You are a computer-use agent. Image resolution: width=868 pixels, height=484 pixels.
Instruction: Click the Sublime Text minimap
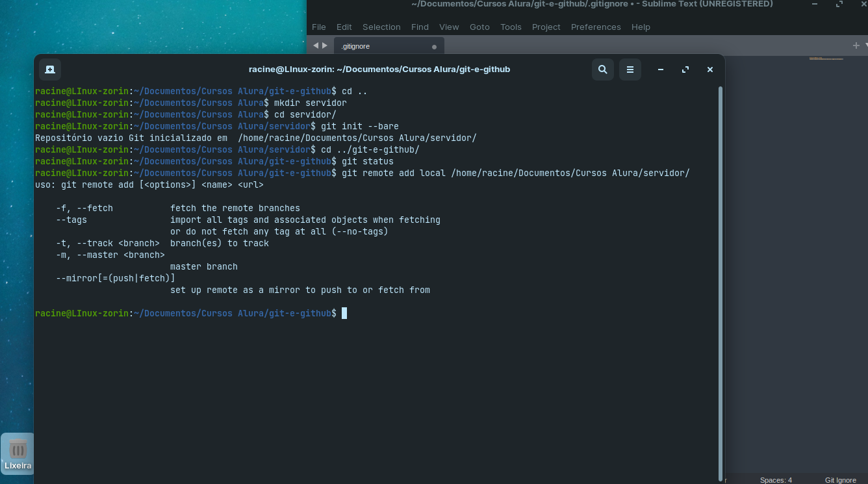(826, 58)
